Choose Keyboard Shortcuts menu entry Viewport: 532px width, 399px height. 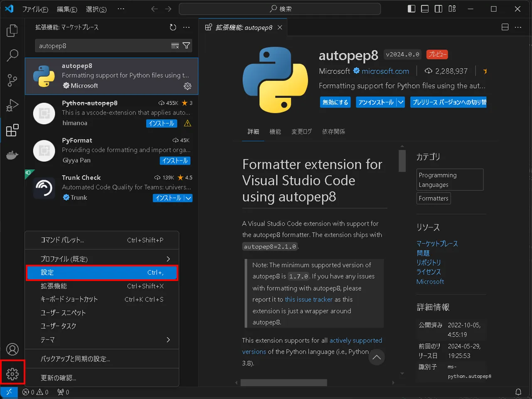pyautogui.click(x=102, y=299)
